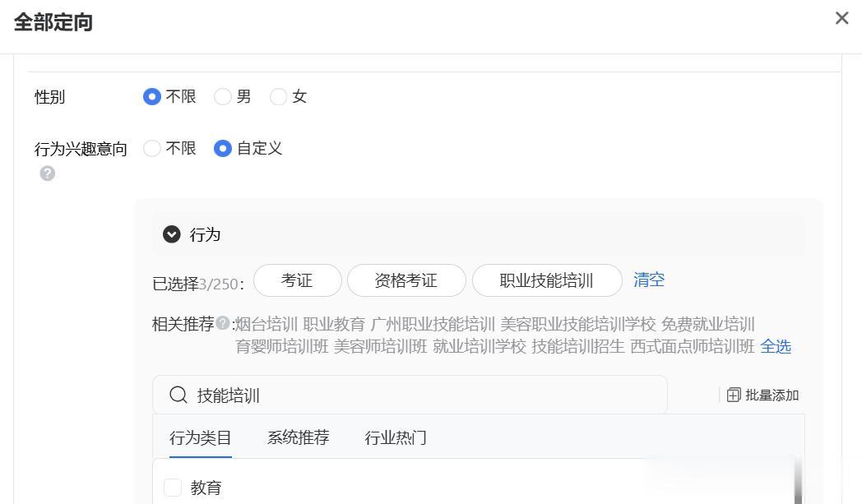Select 女 gender option
This screenshot has height=504, width=862.
click(279, 97)
